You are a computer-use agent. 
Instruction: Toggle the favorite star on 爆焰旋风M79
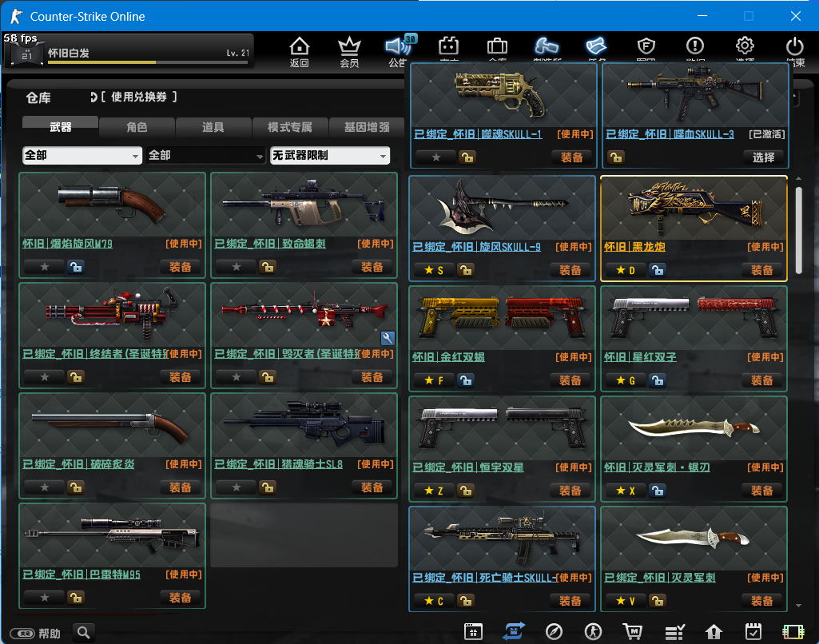point(45,268)
